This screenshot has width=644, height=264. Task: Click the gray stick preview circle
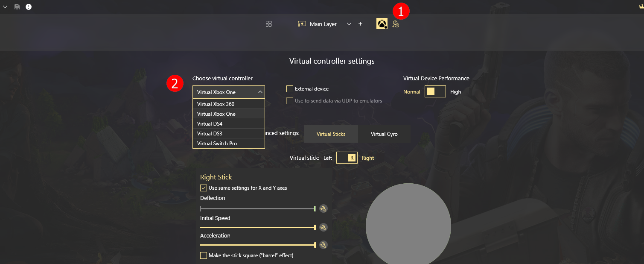408,224
